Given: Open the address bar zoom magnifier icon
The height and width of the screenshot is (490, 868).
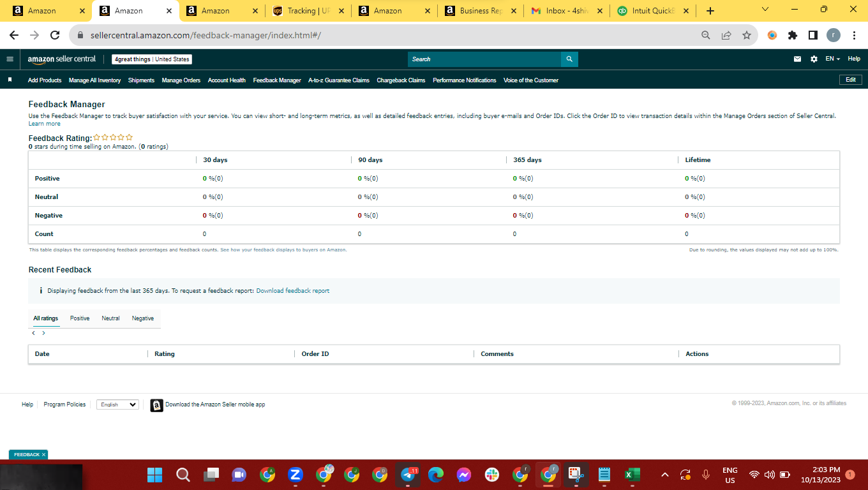Looking at the screenshot, I should point(705,36).
